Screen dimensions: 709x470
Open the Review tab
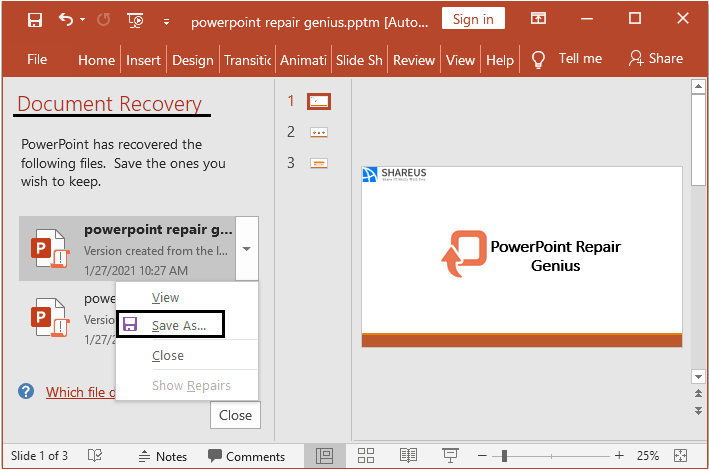coord(414,60)
